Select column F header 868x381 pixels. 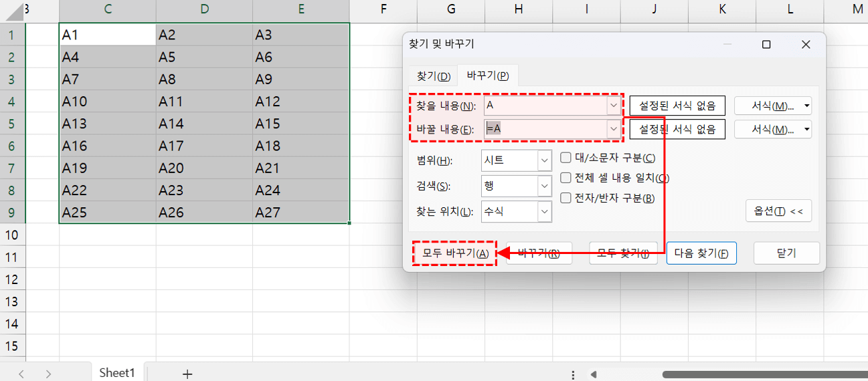383,9
